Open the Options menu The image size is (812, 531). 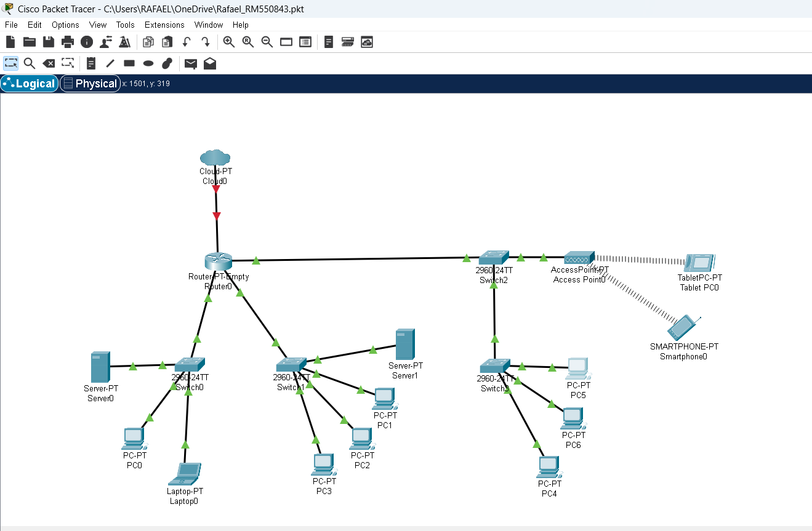point(65,25)
